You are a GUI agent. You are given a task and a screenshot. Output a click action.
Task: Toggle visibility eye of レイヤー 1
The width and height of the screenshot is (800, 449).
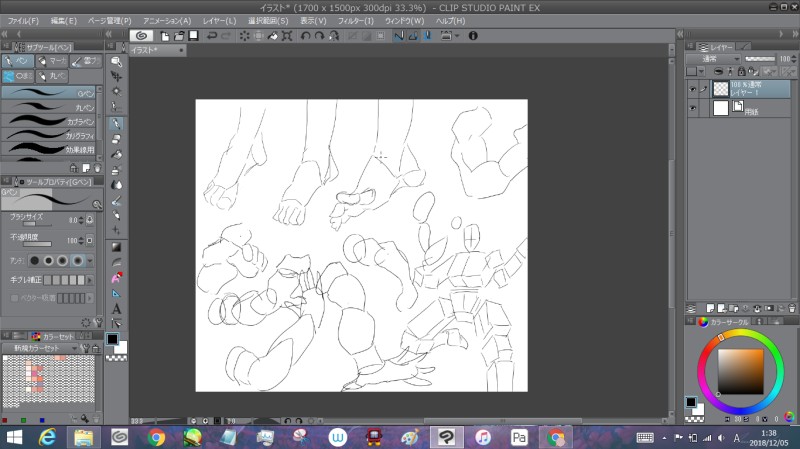click(692, 89)
